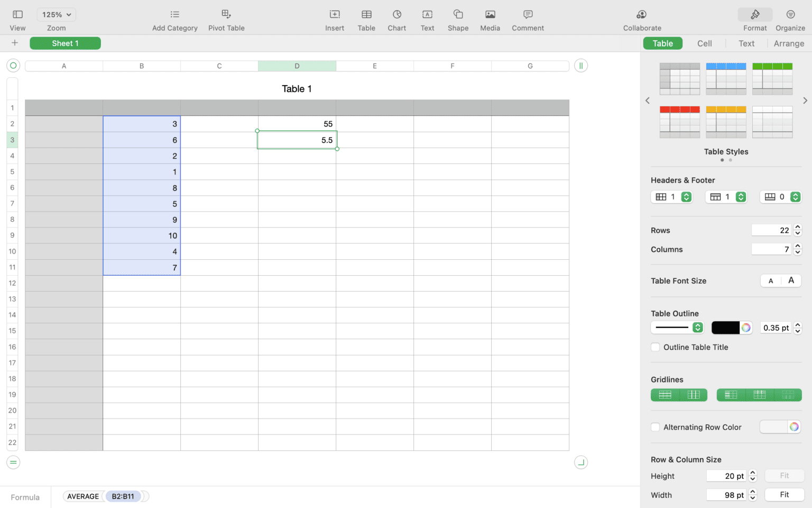The height and width of the screenshot is (508, 812).
Task: Toggle vertical gridlines option
Action: click(694, 395)
